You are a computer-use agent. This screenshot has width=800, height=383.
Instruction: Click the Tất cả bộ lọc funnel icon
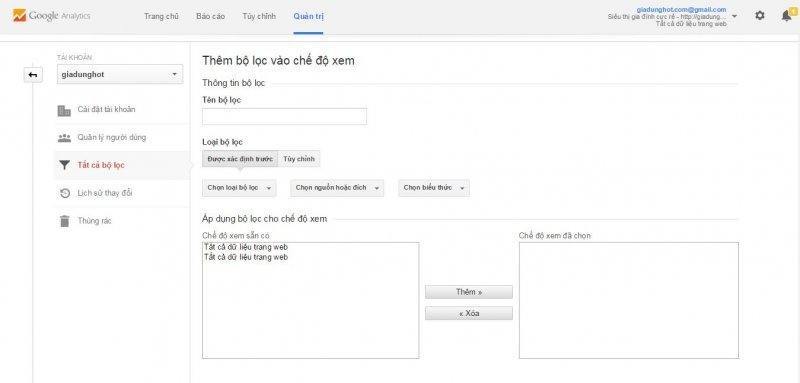click(64, 165)
